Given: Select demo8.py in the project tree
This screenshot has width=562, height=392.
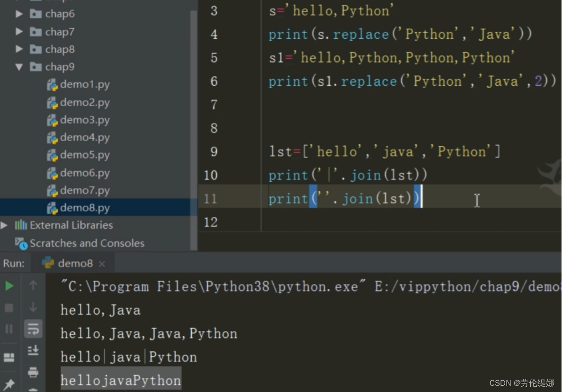Looking at the screenshot, I should click(85, 208).
